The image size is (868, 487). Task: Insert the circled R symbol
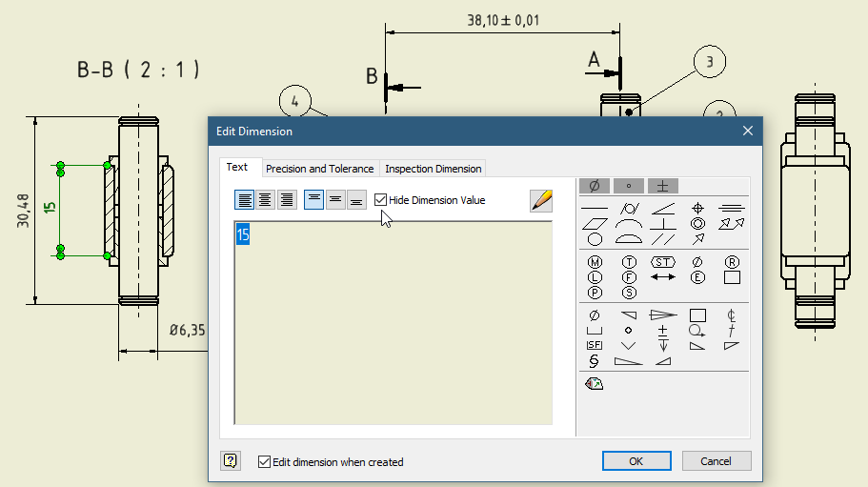click(x=732, y=262)
